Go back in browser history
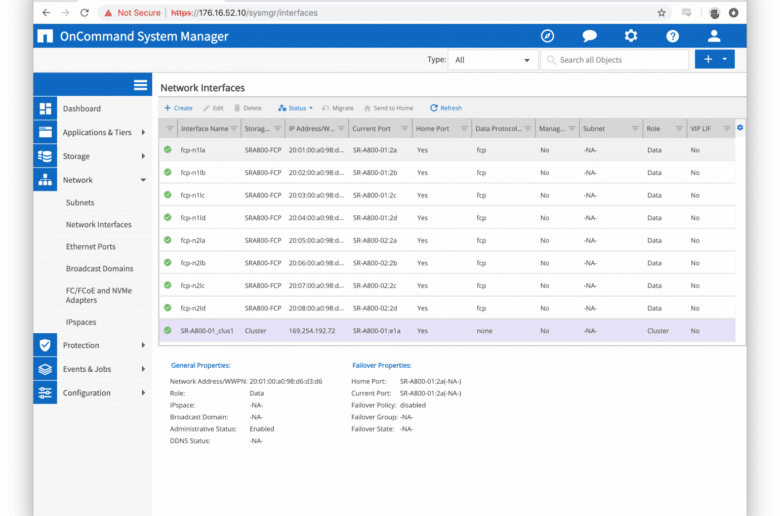Viewport: 780px width, 516px height. tap(46, 13)
